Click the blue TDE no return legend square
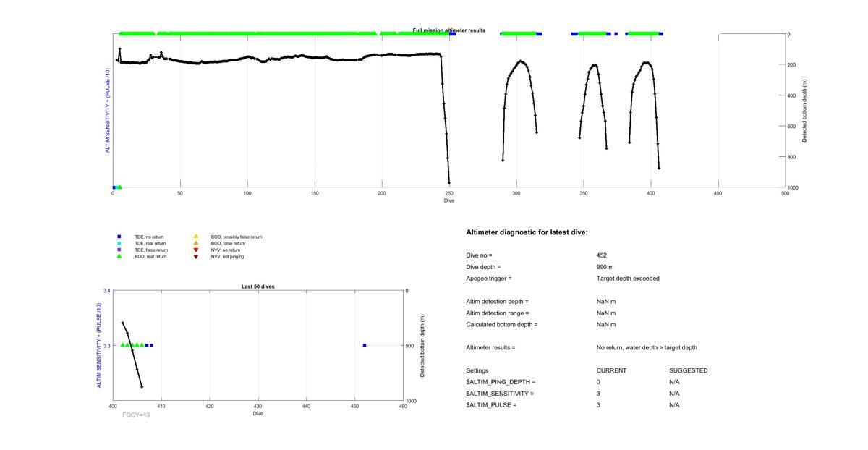 119,237
